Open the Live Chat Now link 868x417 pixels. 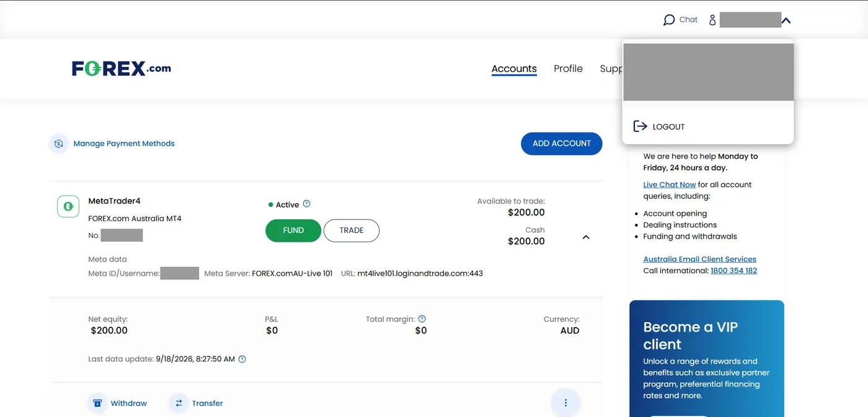pos(670,185)
